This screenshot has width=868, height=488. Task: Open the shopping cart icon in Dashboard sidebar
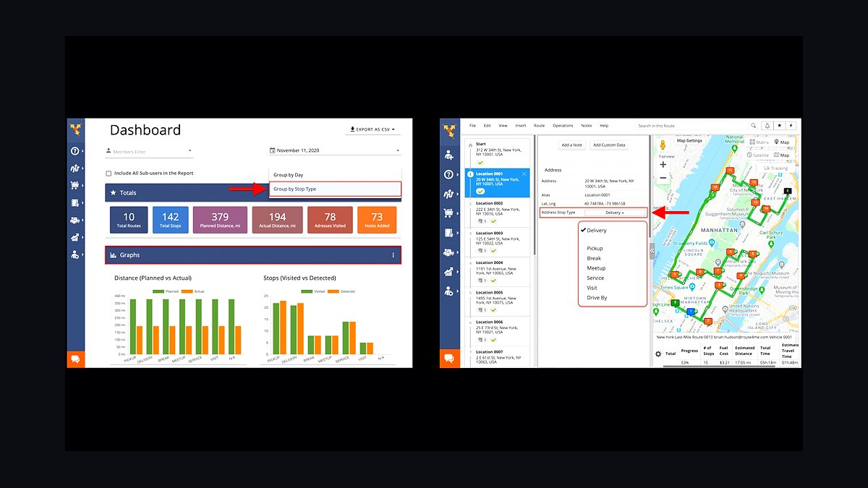tap(75, 184)
